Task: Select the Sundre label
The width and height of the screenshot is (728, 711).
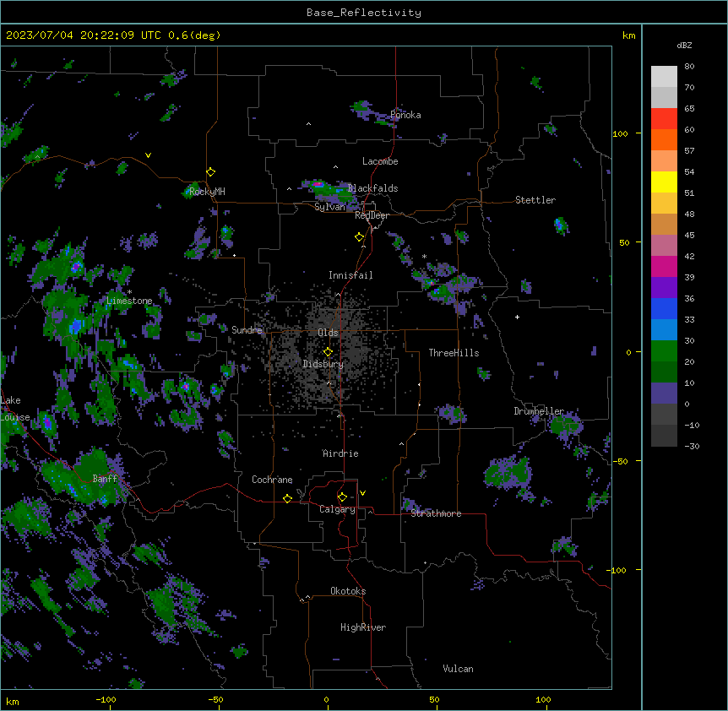Action: click(247, 330)
